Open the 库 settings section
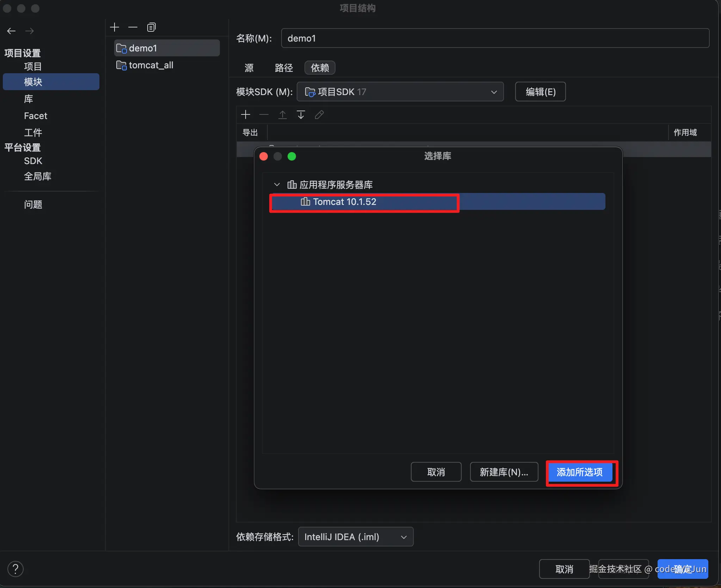Screen dimensions: 721x588 [x=29, y=99]
